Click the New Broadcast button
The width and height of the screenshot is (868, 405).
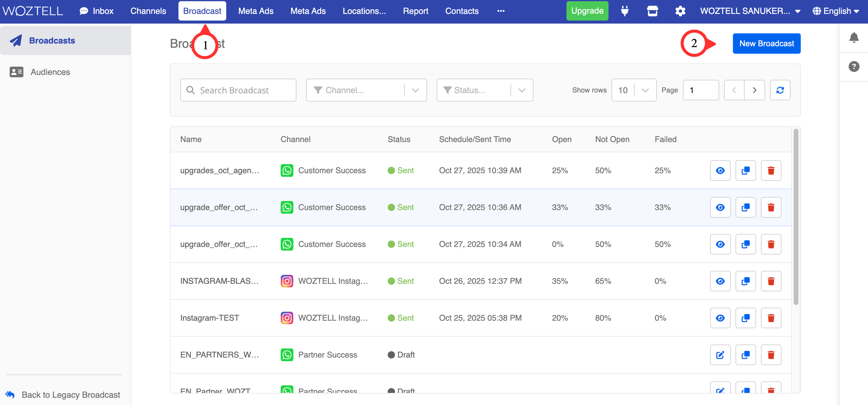(x=766, y=44)
